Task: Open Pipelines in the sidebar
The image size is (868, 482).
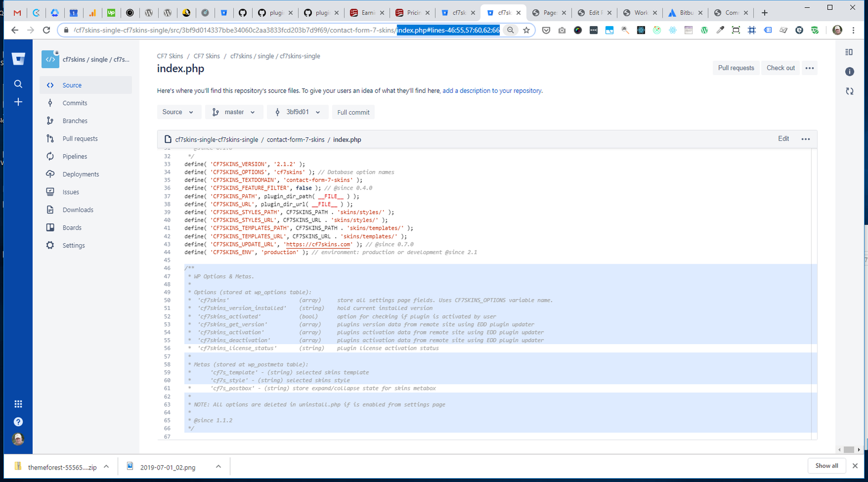Action: (x=75, y=156)
